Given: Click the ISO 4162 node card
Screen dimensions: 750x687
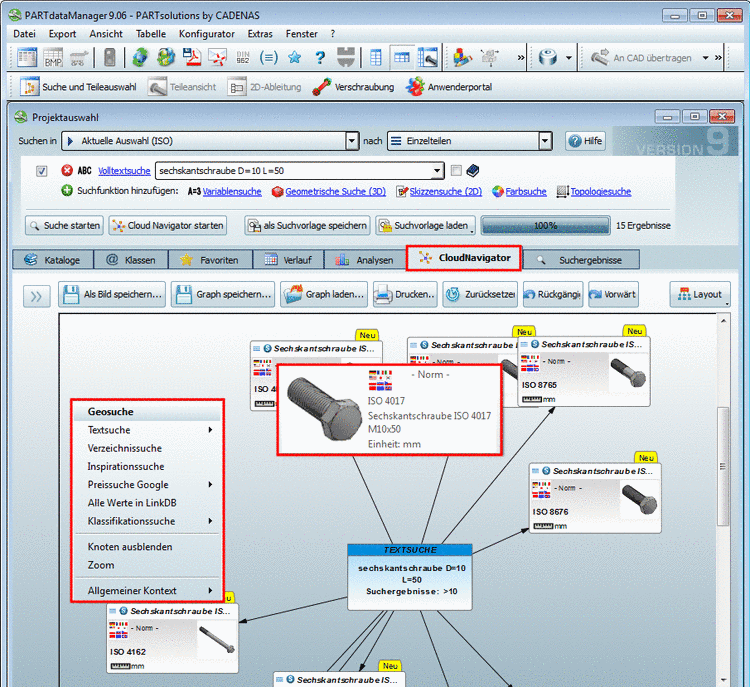Looking at the screenshot, I should coord(172,638).
